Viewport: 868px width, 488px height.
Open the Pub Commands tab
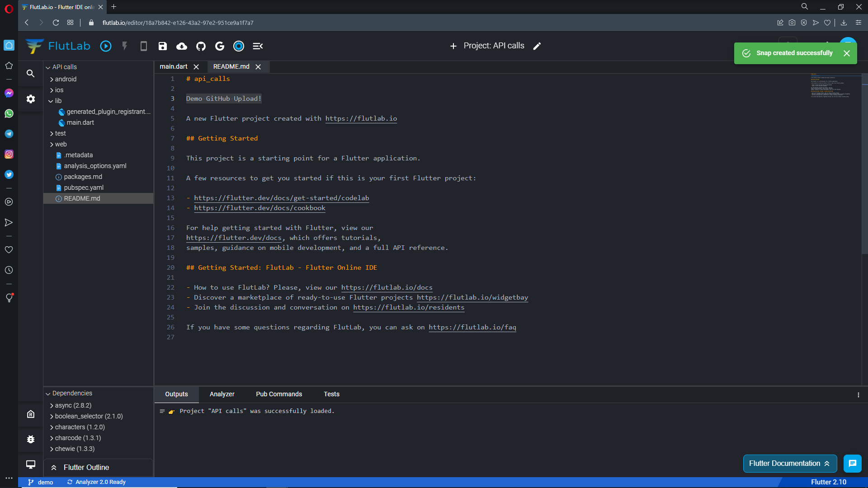click(x=279, y=394)
